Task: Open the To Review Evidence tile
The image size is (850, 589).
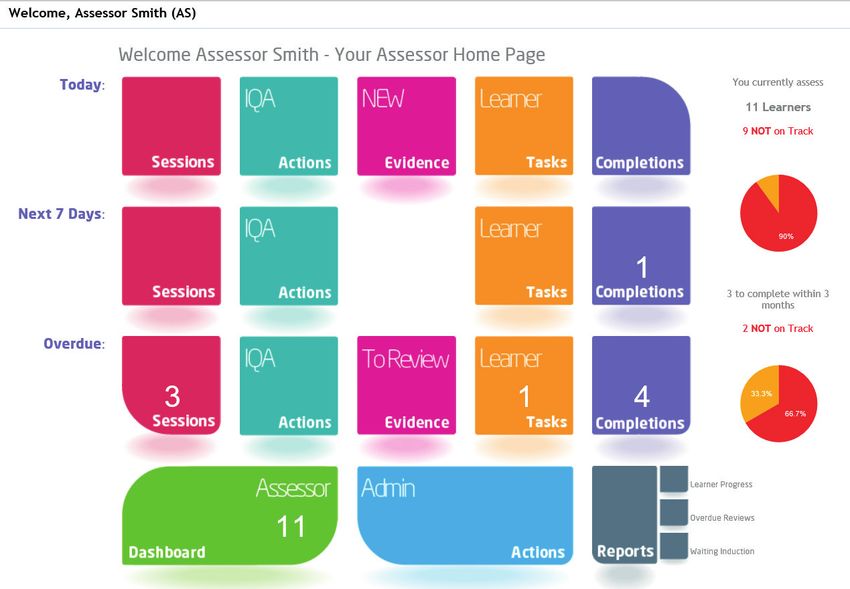Action: point(407,385)
